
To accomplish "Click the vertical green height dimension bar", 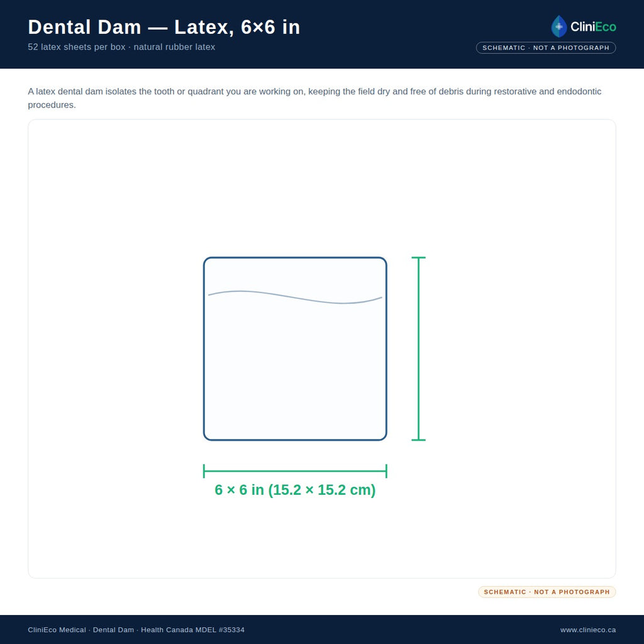I will [418, 348].
